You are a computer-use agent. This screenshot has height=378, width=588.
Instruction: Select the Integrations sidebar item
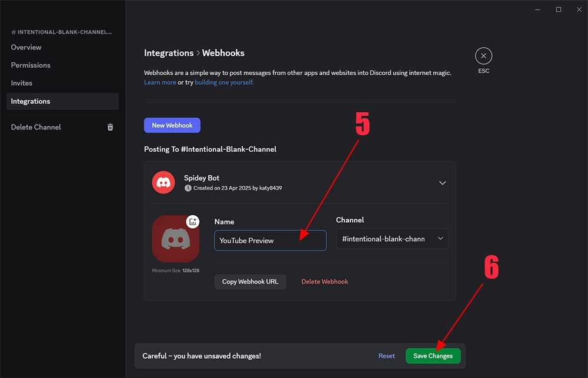(63, 101)
